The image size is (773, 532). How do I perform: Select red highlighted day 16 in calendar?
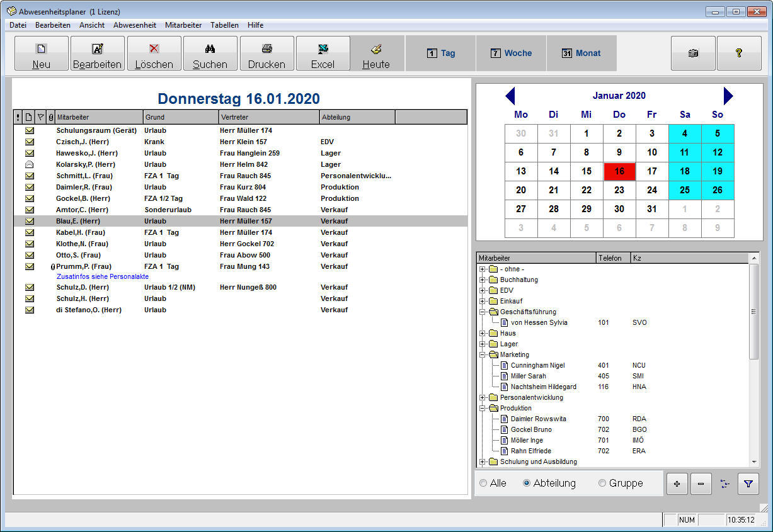click(x=619, y=171)
